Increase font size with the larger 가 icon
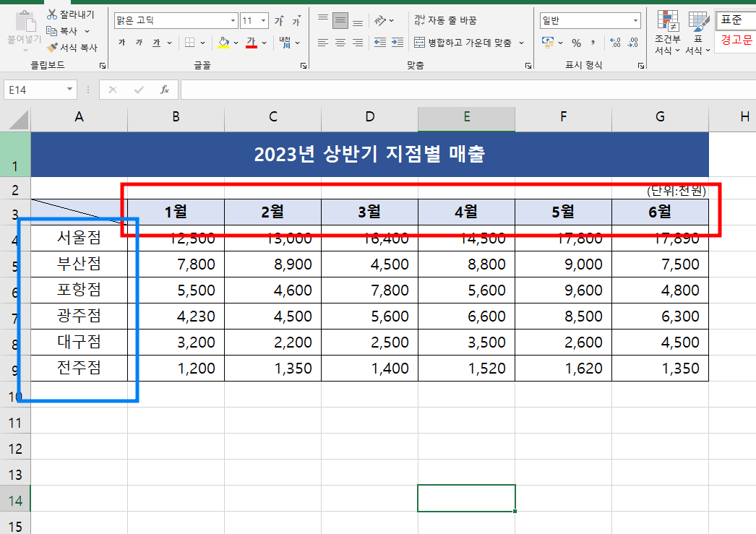756x534 pixels. pyautogui.click(x=279, y=21)
